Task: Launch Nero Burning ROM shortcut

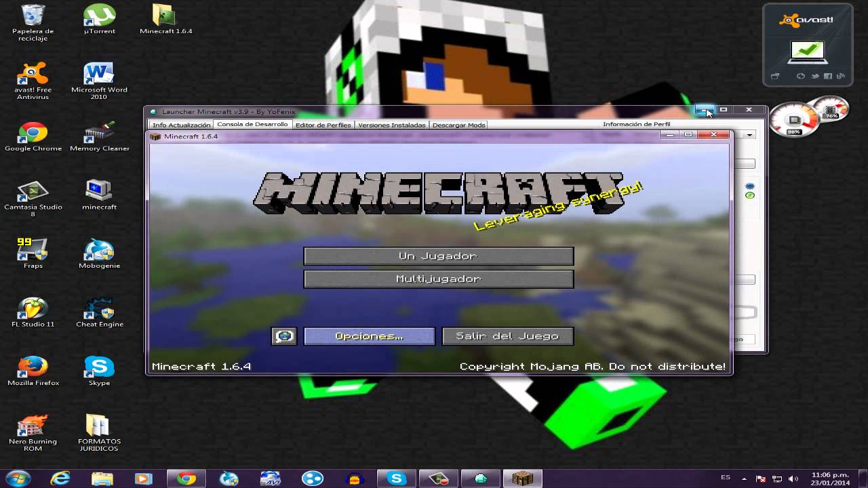Action: tap(33, 433)
